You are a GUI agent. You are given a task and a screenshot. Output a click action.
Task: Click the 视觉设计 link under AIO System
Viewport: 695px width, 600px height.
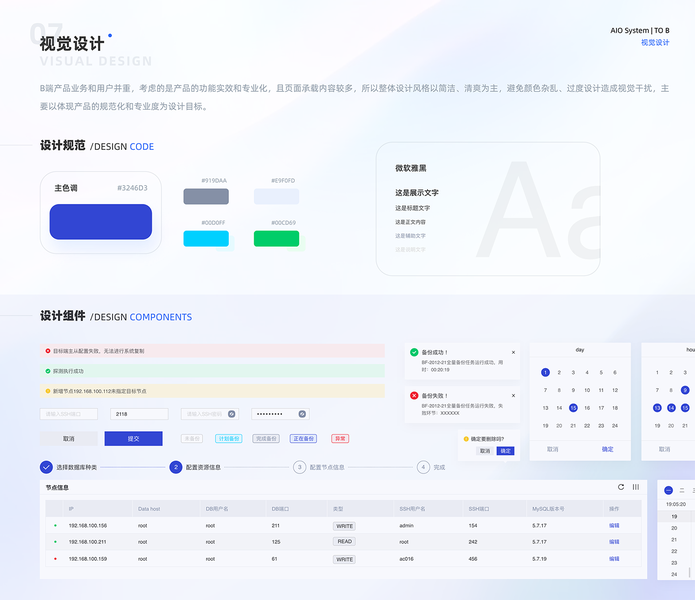tap(655, 43)
